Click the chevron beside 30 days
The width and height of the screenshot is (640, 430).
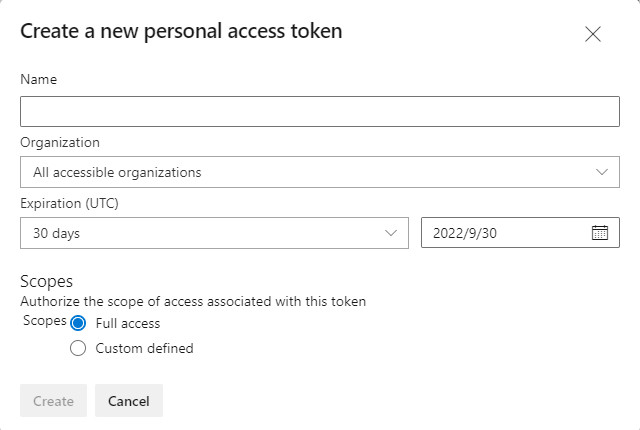tap(390, 233)
